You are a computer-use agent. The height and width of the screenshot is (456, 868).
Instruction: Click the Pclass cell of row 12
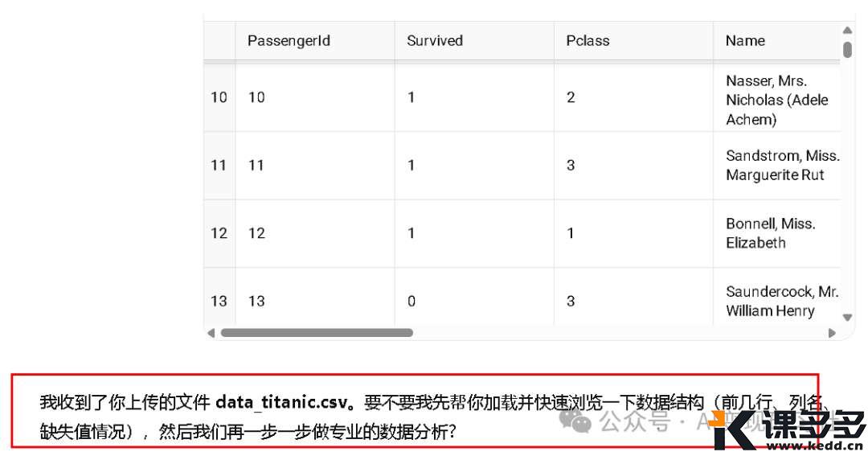click(571, 233)
